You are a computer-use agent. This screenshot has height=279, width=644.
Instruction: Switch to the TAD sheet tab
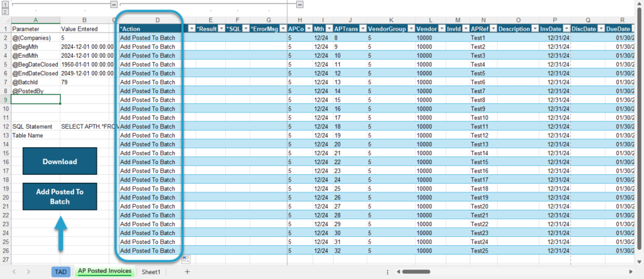60,271
